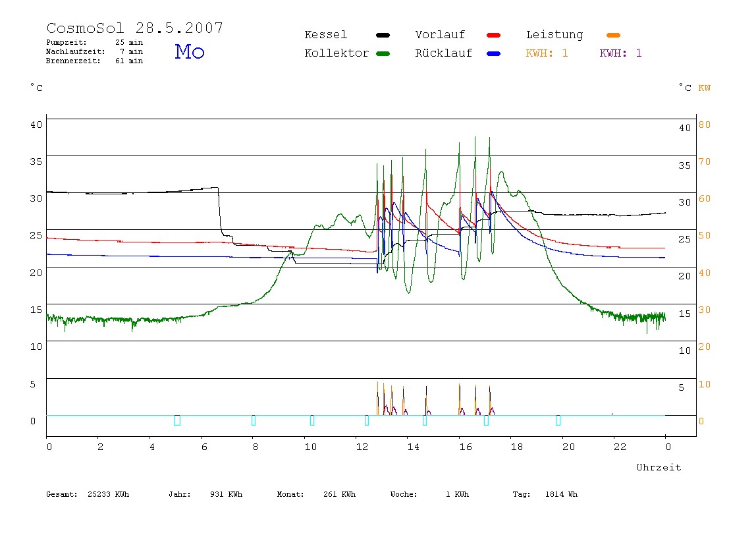Click the cyan pump marker just after hour 10
Screen dimensions: 756x535
(312, 420)
